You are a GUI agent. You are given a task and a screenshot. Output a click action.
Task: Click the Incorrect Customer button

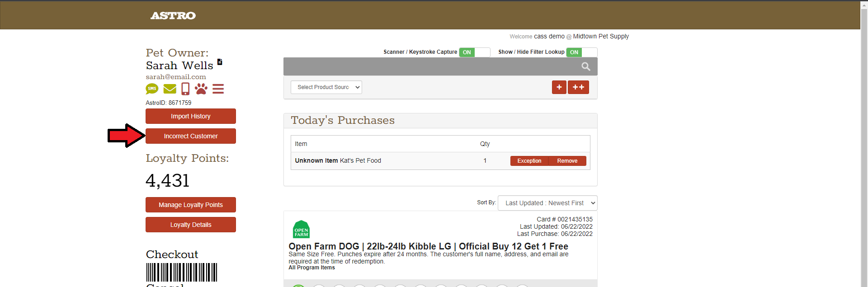coord(190,136)
